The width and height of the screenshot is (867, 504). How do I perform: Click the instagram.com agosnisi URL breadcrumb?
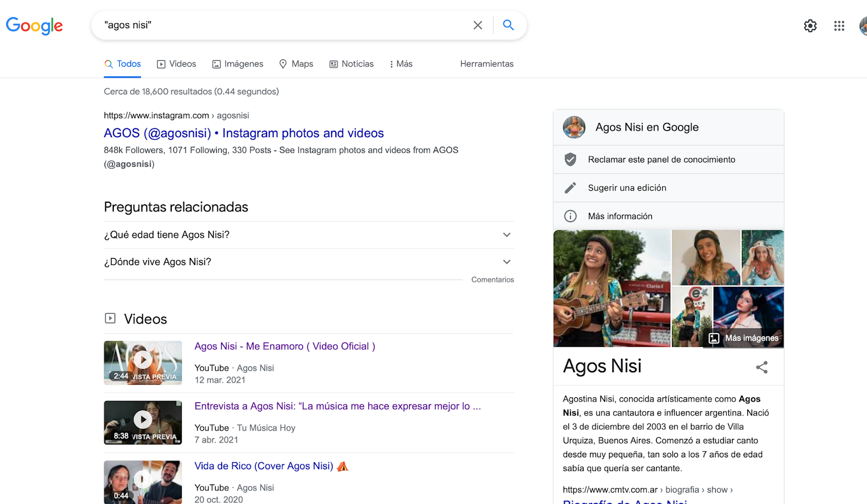(177, 115)
